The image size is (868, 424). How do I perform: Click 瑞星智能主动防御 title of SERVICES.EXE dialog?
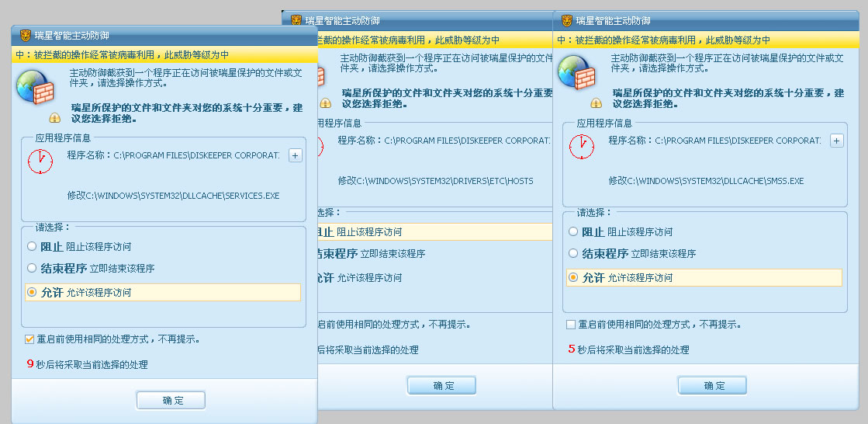click(x=72, y=36)
